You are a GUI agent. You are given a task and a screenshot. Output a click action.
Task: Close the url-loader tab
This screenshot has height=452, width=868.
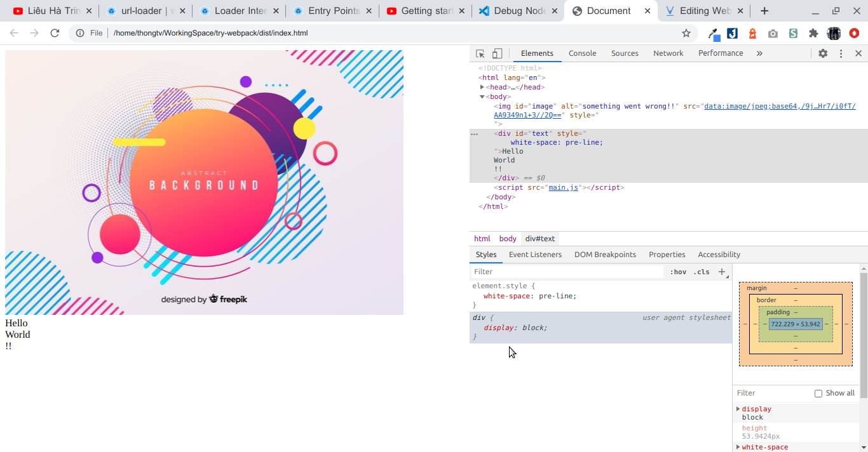[182, 11]
